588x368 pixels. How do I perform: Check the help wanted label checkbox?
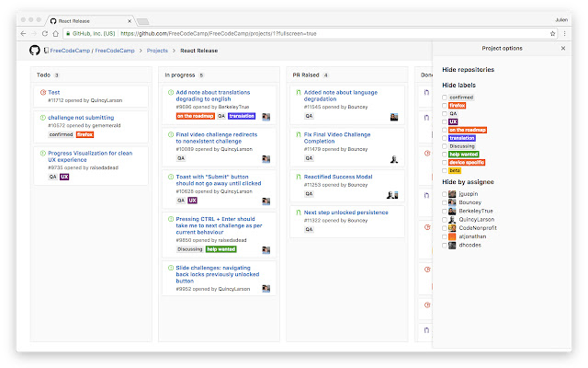click(445, 155)
